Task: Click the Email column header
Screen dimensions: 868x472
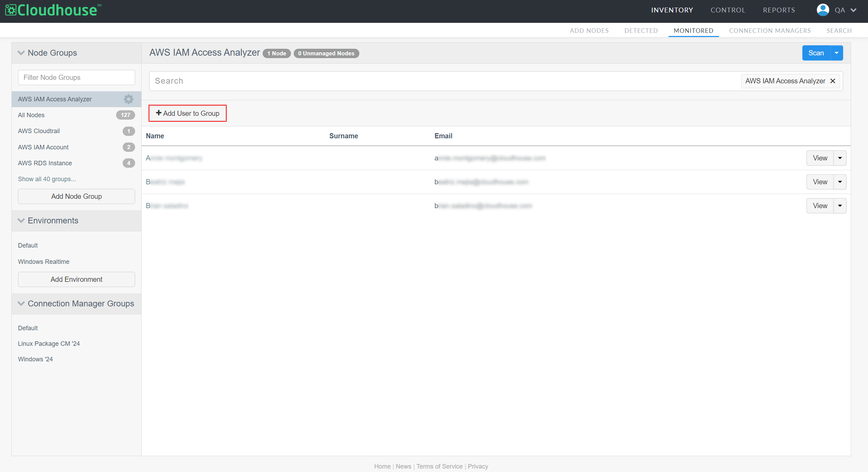Action: point(443,136)
